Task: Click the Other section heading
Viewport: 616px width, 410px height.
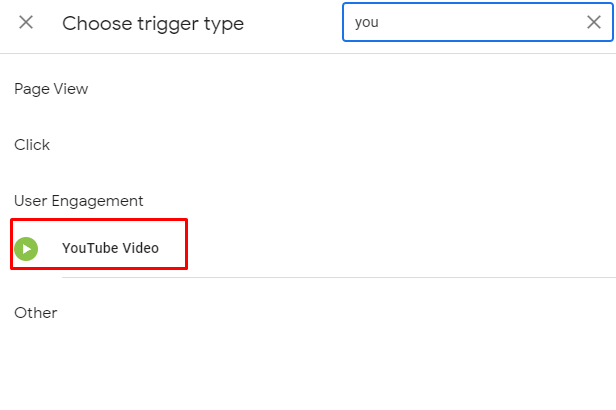Action: tap(36, 313)
